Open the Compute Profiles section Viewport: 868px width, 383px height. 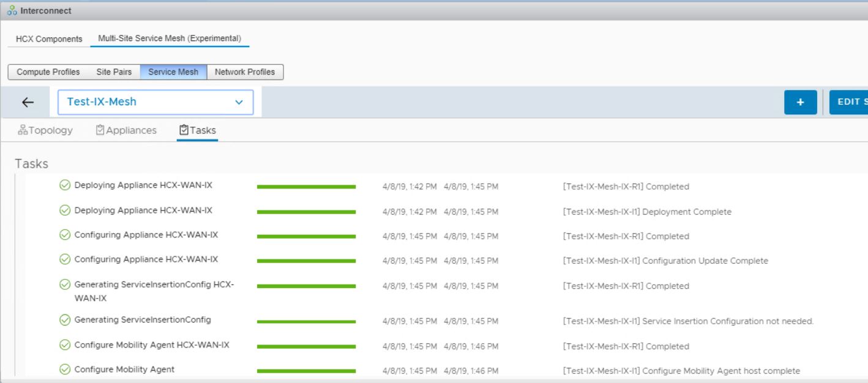(48, 72)
